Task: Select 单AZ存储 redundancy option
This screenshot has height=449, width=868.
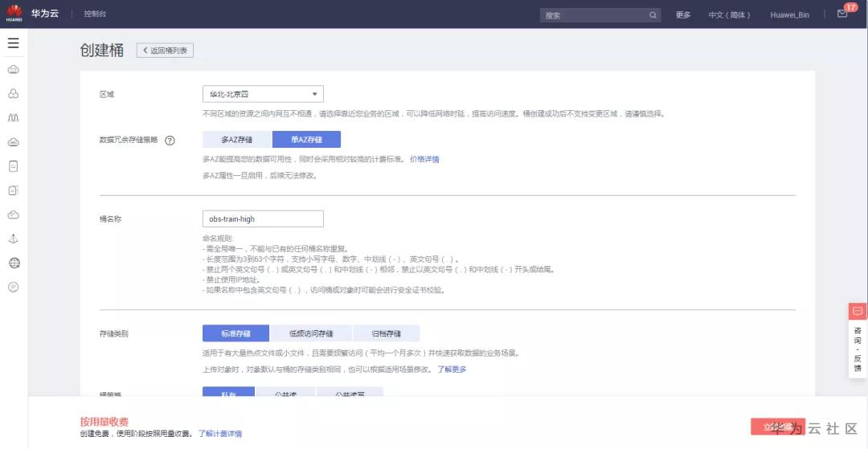Action: click(307, 139)
